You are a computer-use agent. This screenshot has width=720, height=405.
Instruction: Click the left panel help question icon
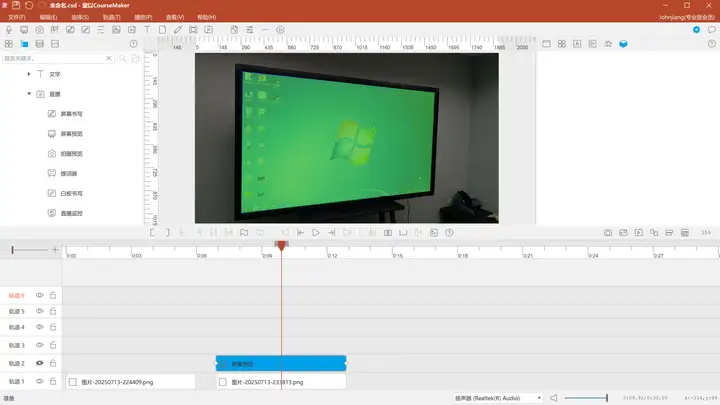tap(133, 44)
